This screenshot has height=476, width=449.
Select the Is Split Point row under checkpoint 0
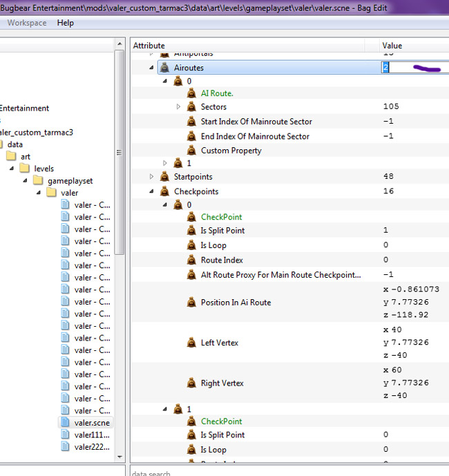coord(290,231)
